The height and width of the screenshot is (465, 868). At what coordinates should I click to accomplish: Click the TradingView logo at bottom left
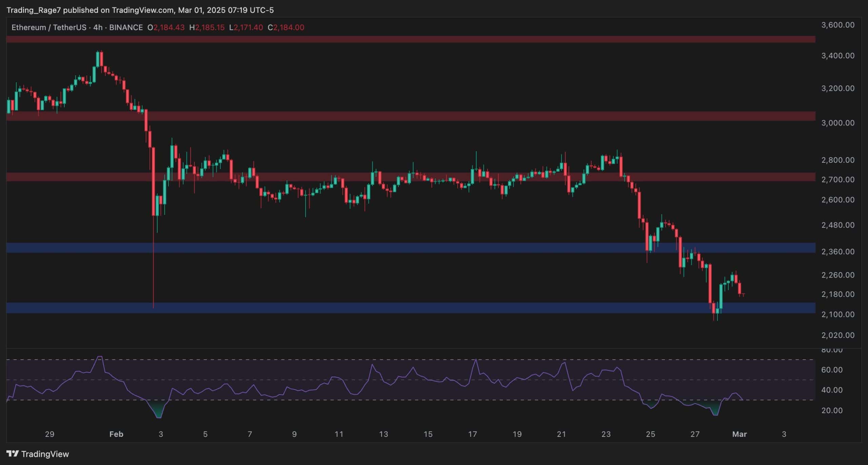[37, 454]
